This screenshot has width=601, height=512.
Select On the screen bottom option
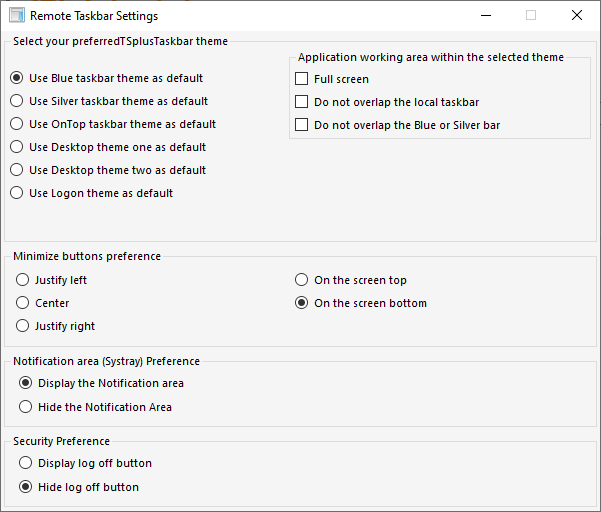tap(302, 303)
